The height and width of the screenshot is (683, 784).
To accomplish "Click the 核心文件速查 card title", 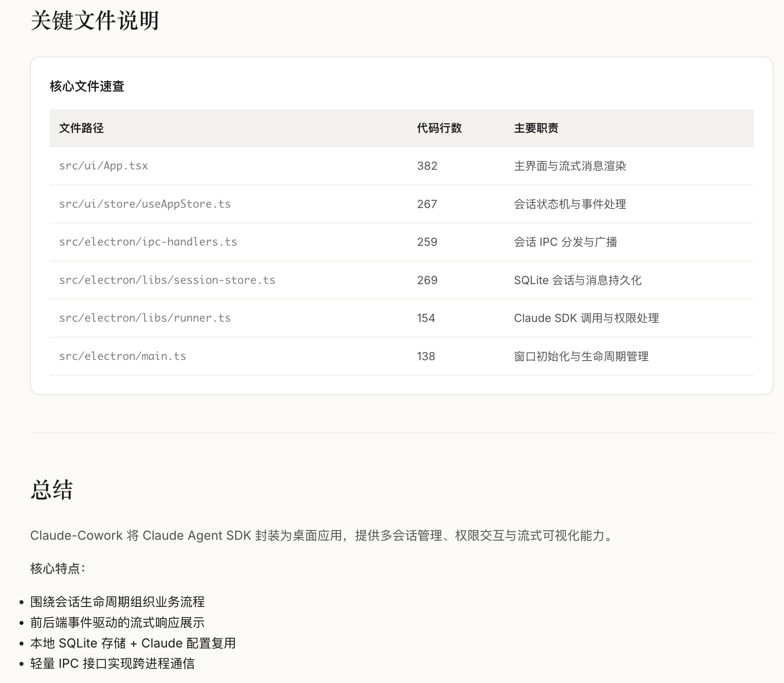I will point(87,86).
